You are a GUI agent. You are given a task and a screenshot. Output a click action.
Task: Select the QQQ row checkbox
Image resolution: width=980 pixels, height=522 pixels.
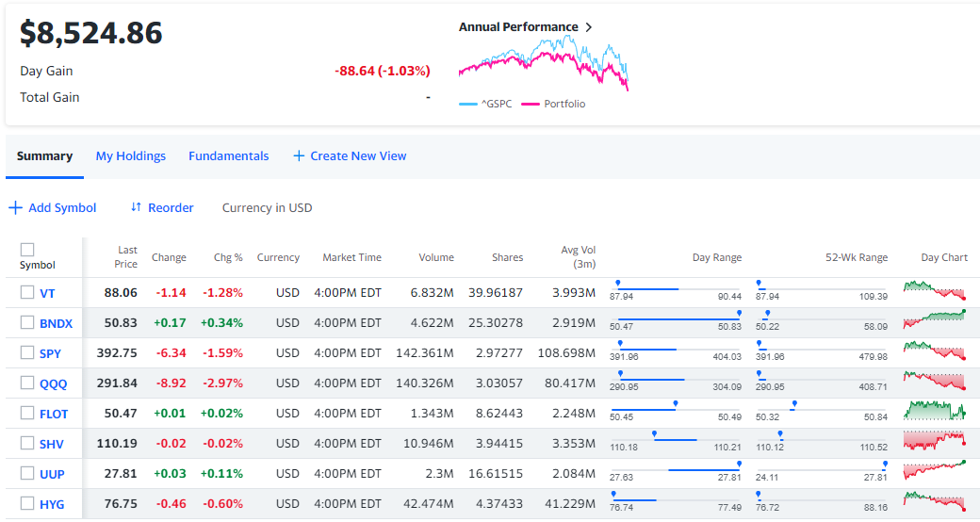(27, 383)
